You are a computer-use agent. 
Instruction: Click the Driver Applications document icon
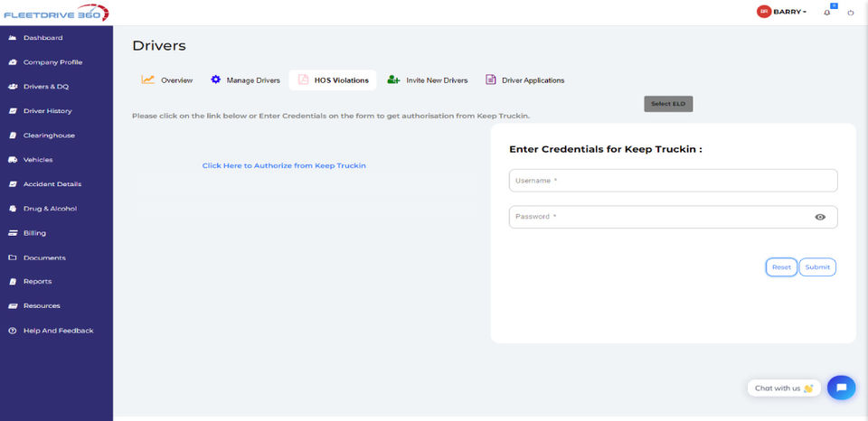coord(490,80)
